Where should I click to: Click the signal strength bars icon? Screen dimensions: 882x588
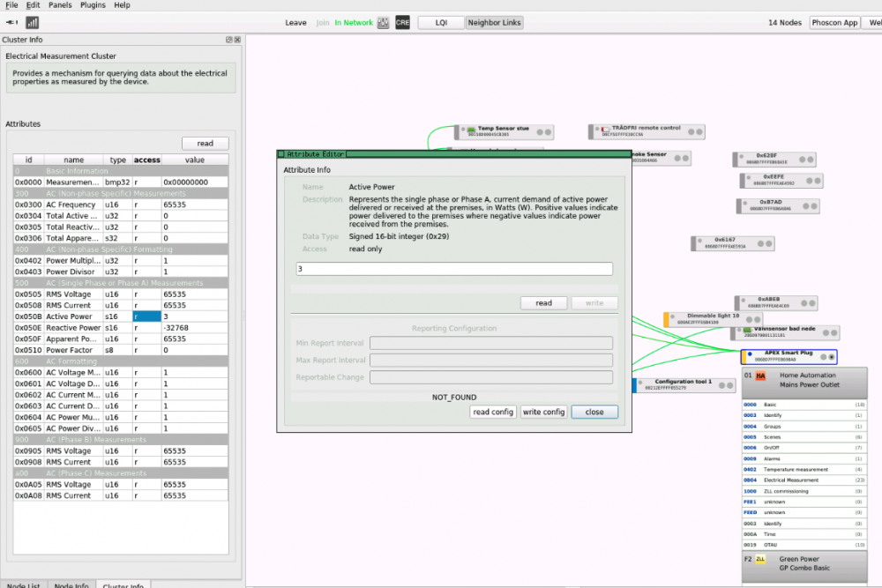coord(32,22)
